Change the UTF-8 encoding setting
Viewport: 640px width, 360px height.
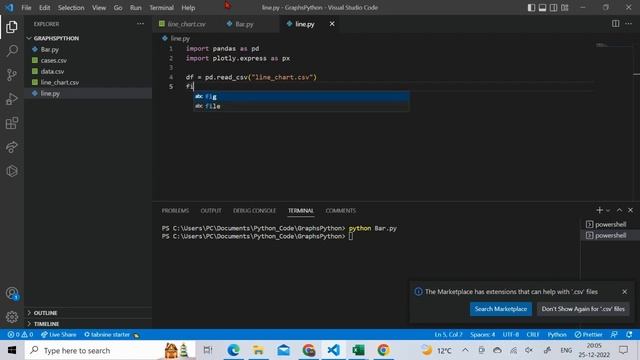pos(511,334)
